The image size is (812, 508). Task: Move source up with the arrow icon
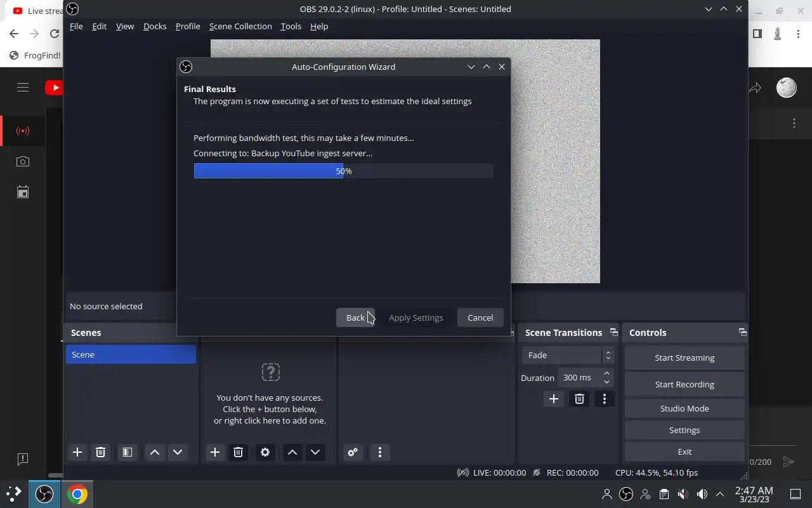pyautogui.click(x=292, y=452)
